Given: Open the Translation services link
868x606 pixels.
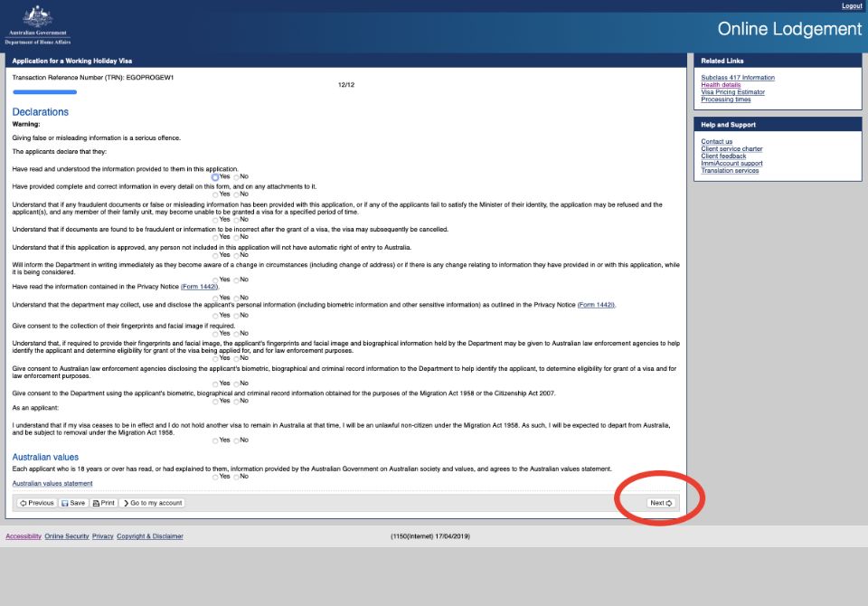Looking at the screenshot, I should tap(730, 171).
